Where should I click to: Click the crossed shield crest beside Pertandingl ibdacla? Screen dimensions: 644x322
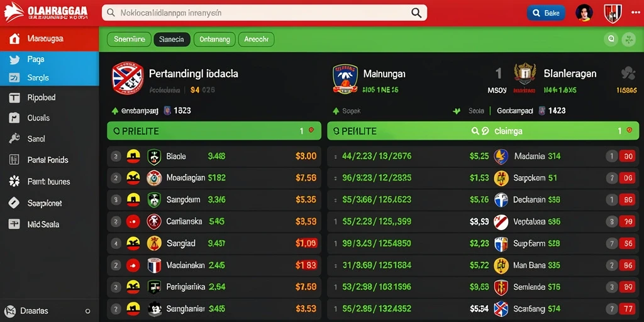(x=127, y=77)
